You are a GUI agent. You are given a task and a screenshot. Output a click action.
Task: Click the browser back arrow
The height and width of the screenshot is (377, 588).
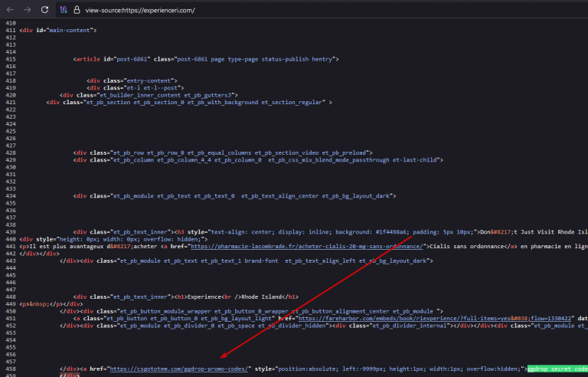click(x=10, y=10)
